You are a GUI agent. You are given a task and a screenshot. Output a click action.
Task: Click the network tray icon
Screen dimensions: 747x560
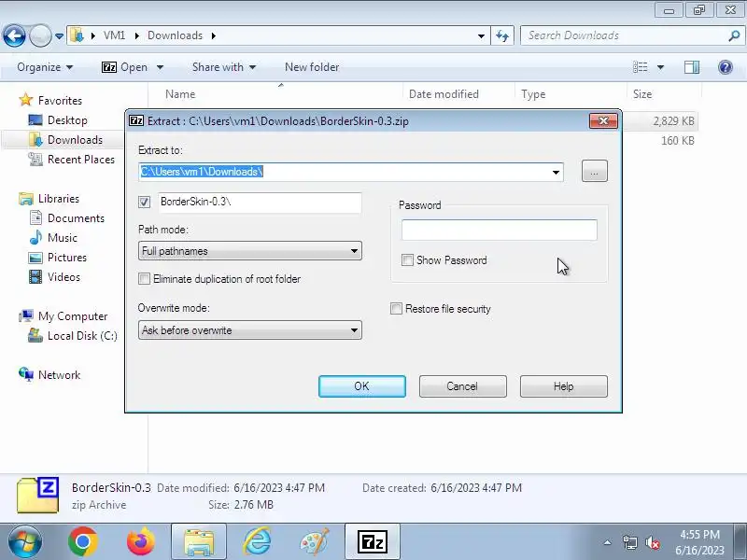click(629, 542)
